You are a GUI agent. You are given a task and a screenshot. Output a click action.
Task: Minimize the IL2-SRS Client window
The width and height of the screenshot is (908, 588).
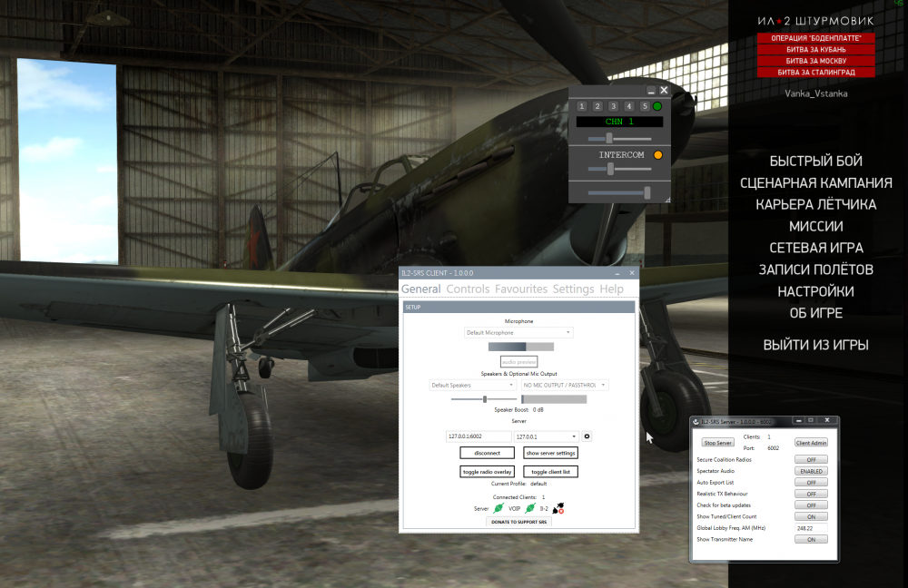[x=617, y=272]
